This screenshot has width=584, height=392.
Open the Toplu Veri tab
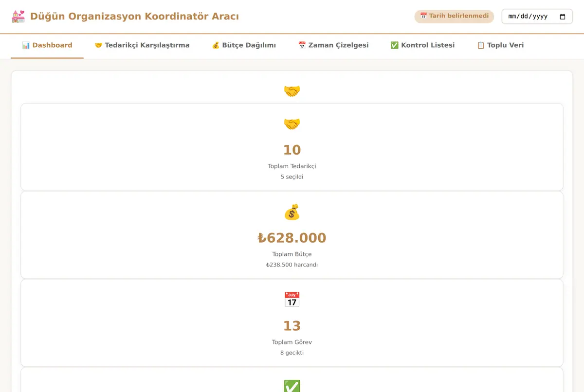500,45
